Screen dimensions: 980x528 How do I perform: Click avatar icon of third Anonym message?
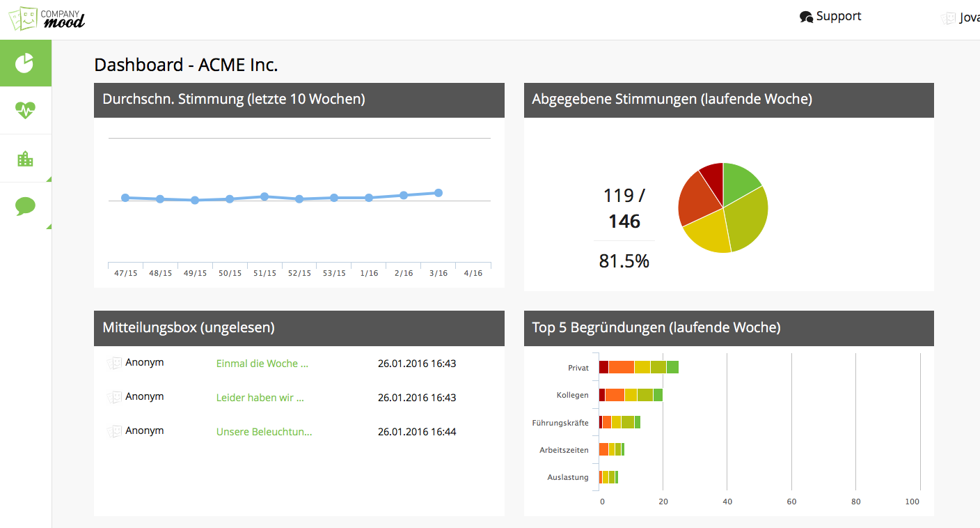tap(114, 432)
